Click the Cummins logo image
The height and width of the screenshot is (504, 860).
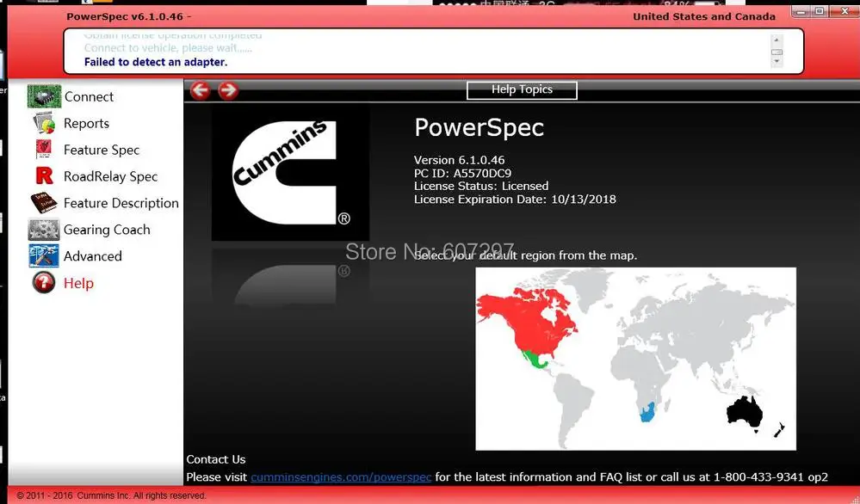tap(290, 173)
